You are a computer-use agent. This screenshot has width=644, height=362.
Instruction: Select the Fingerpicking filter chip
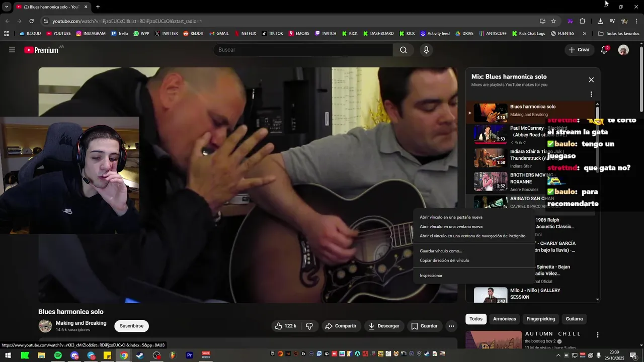click(541, 319)
